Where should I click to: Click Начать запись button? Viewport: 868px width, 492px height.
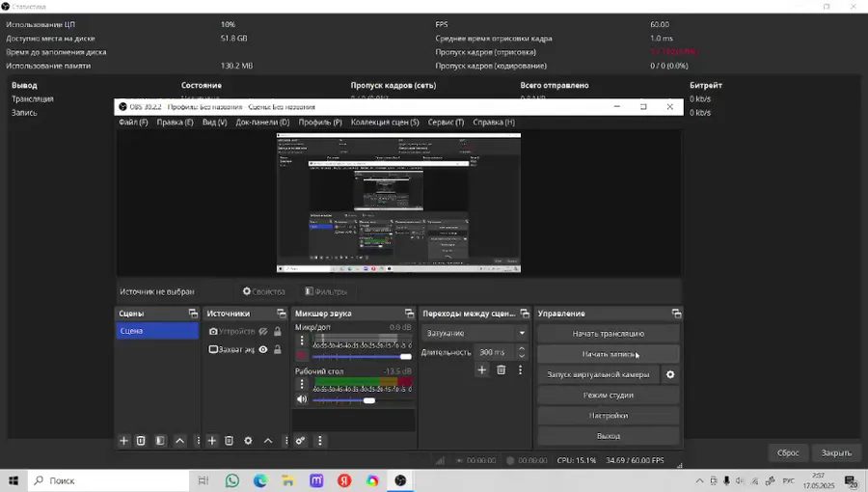tap(608, 354)
